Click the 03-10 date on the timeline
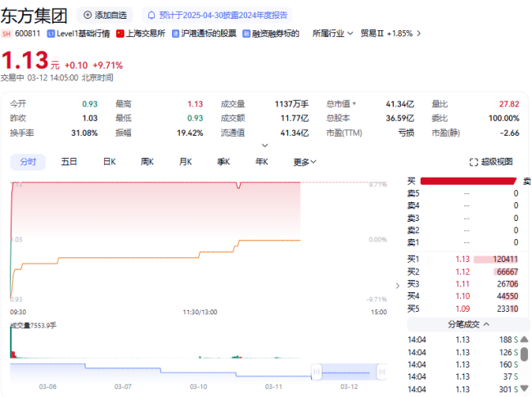This screenshot has width=532, height=397. [x=198, y=386]
